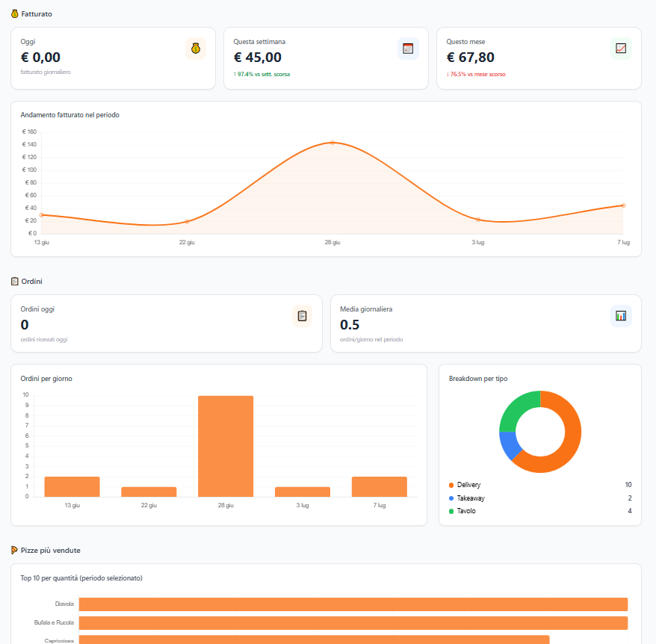Image resolution: width=656 pixels, height=644 pixels.
Task: Click the € 160 y-axis label
Action: coord(29,131)
